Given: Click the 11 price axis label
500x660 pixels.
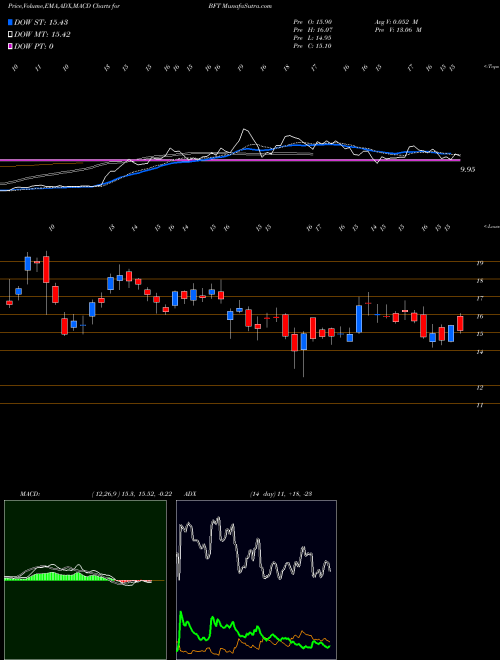Looking at the screenshot, I should [479, 405].
